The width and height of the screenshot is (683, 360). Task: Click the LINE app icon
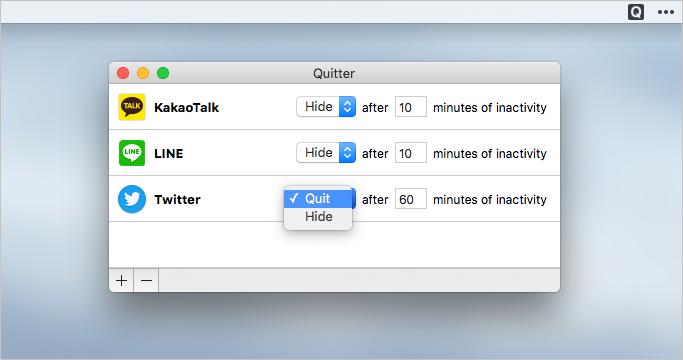(132, 153)
